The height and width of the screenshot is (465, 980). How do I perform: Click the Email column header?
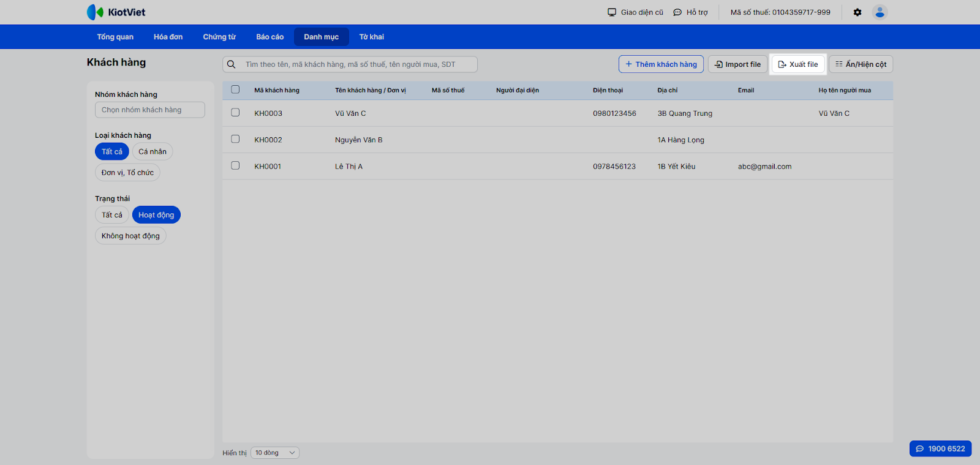746,90
